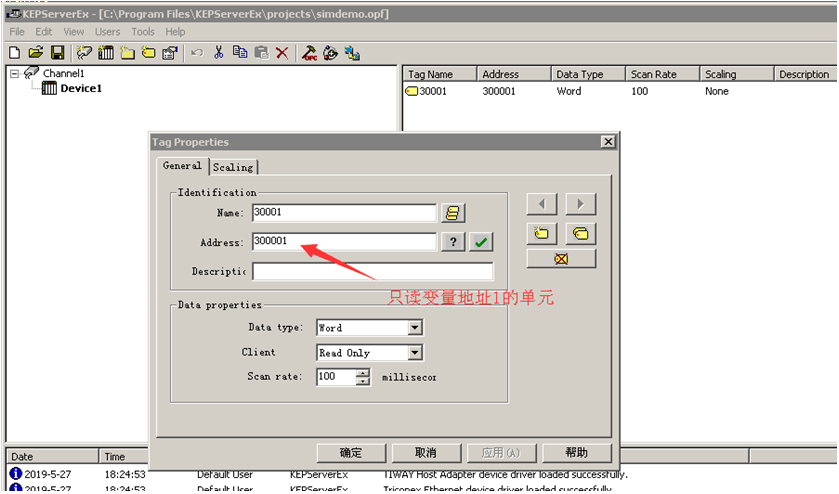Delete item with red X toolbar icon

click(282, 52)
